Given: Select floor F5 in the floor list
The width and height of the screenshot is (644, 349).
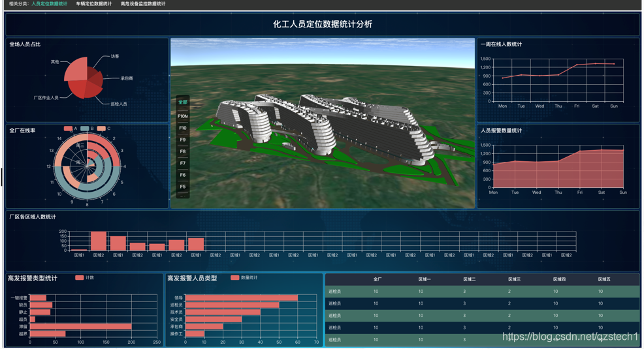Looking at the screenshot, I should coord(183,187).
